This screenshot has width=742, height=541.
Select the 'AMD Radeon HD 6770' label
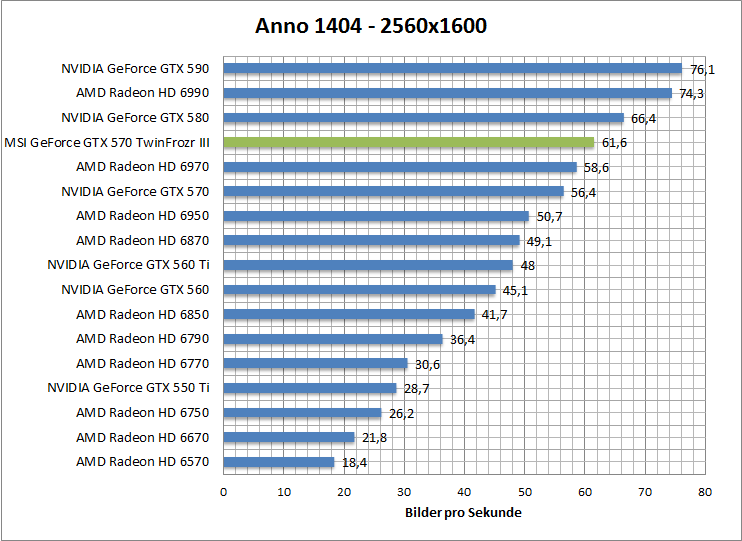142,363
